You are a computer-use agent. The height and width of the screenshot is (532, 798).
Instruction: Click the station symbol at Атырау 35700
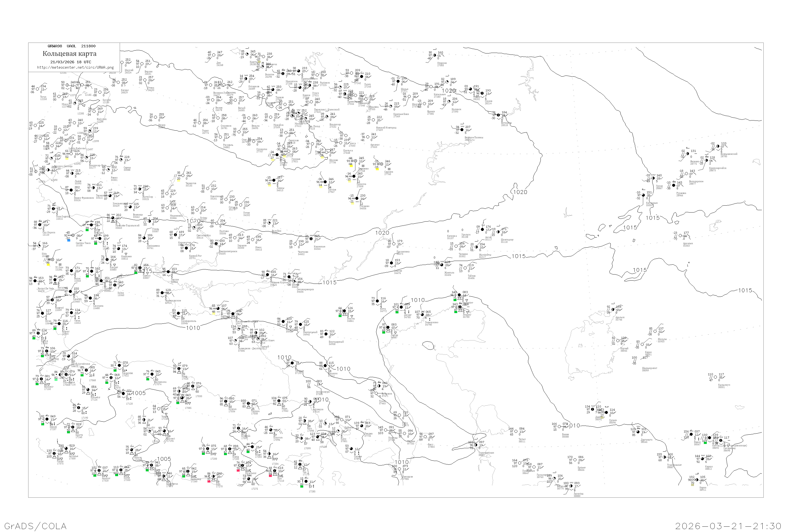(460, 307)
